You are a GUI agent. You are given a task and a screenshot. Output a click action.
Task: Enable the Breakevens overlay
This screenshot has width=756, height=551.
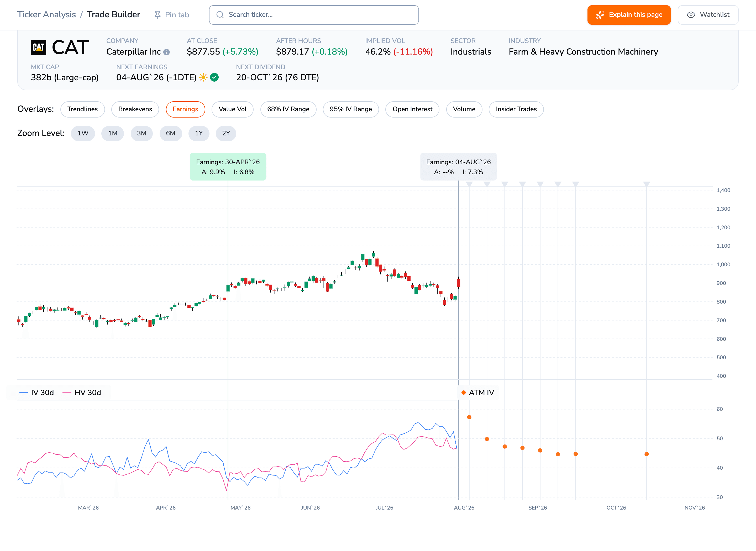point(135,109)
